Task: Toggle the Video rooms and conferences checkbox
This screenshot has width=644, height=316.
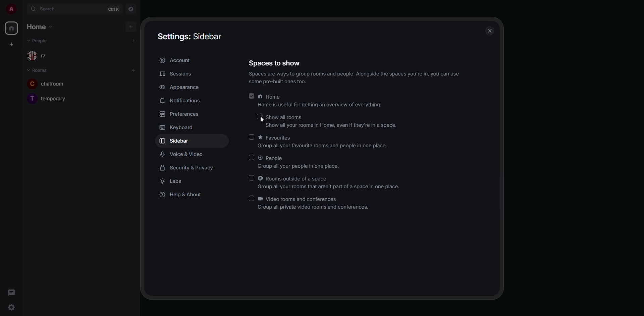Action: tap(252, 199)
